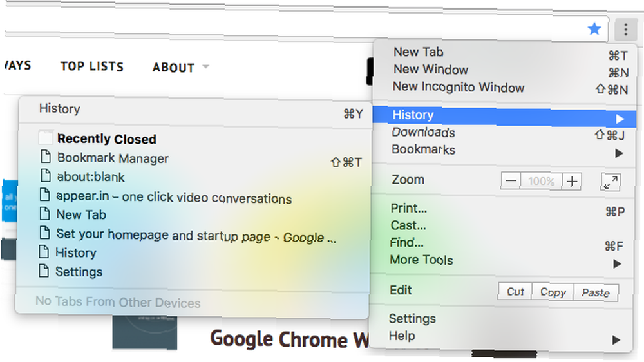Open the three-dot Chrome menu button

tap(625, 30)
